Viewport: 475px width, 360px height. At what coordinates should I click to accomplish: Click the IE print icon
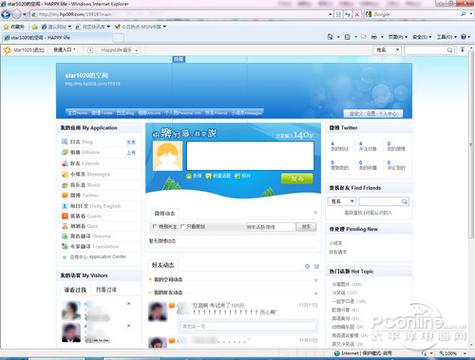(x=374, y=37)
